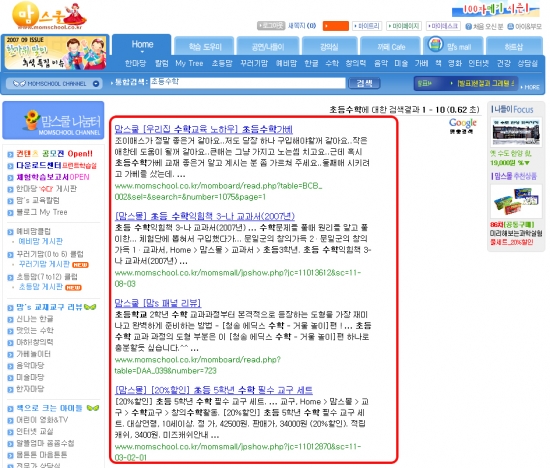Open the yellow notice ticker headline
Viewport: 550px width, 468px height.
click(x=486, y=83)
